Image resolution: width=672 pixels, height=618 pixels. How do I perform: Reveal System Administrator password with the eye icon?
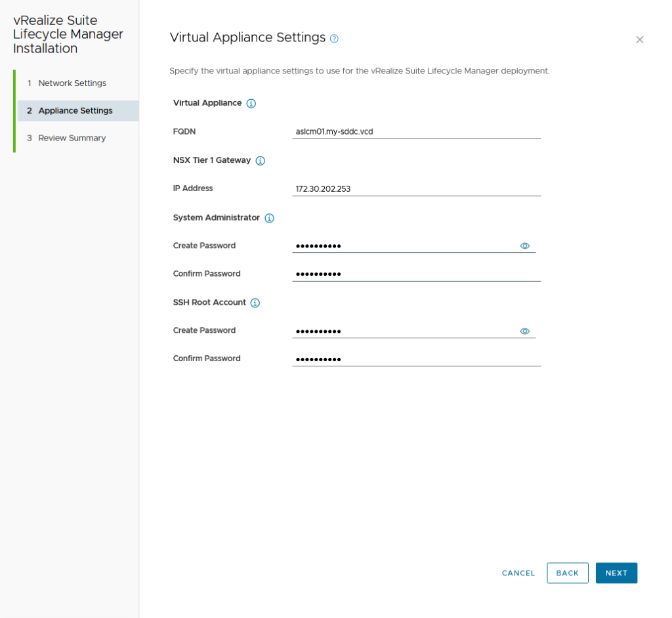(524, 246)
